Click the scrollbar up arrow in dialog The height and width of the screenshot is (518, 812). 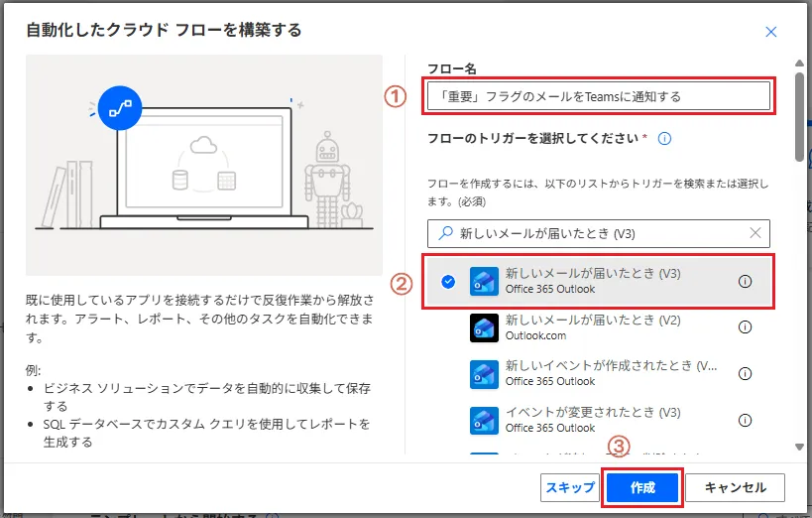pos(799,64)
